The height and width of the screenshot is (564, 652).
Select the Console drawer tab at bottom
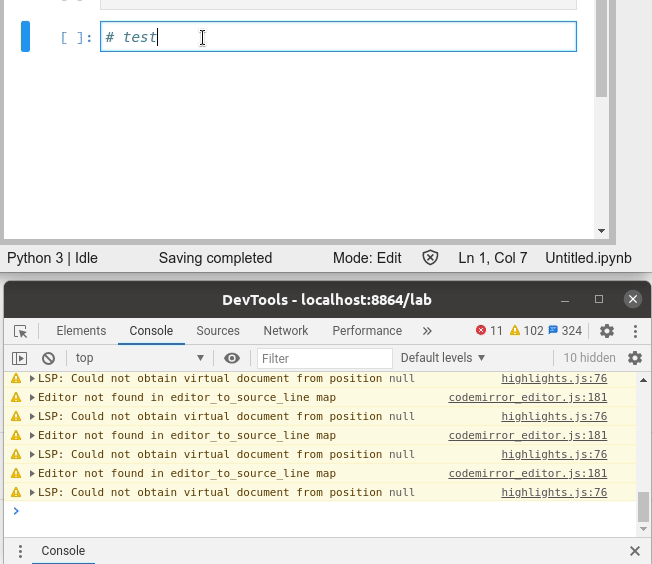click(x=63, y=551)
